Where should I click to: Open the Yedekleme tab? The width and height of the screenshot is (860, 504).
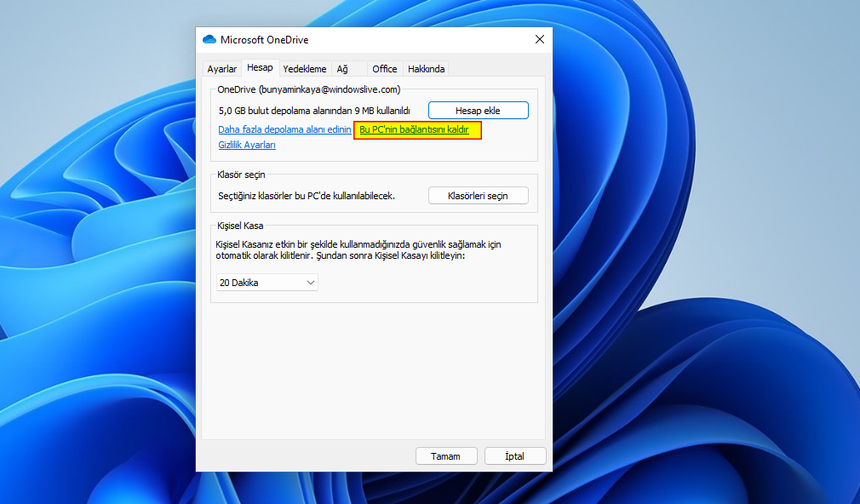point(304,68)
